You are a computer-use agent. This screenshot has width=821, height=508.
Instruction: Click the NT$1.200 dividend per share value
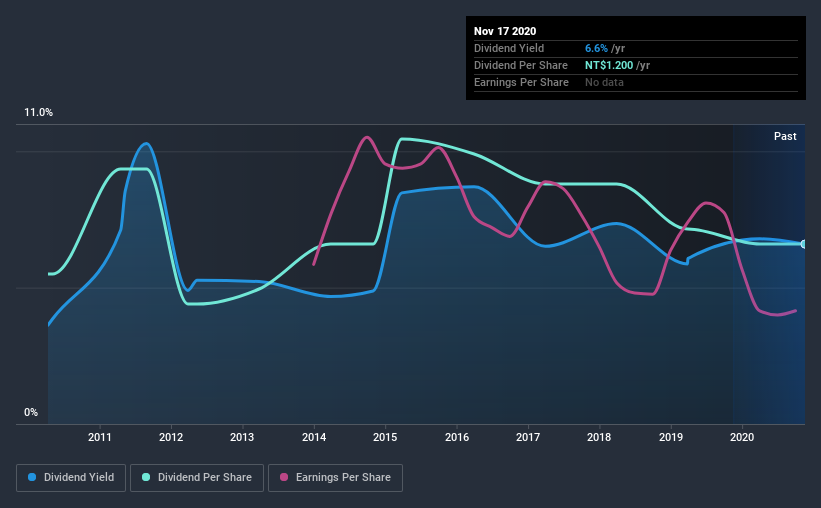(x=609, y=65)
